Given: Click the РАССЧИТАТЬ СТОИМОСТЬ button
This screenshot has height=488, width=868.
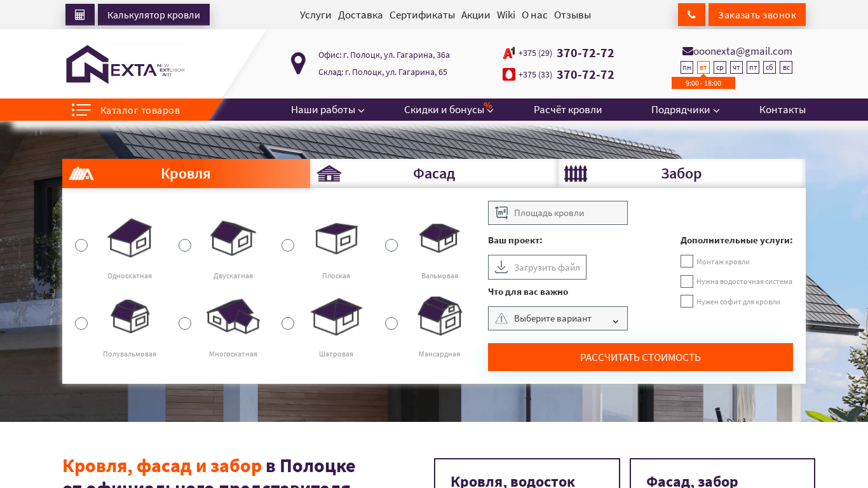Looking at the screenshot, I should pos(641,357).
